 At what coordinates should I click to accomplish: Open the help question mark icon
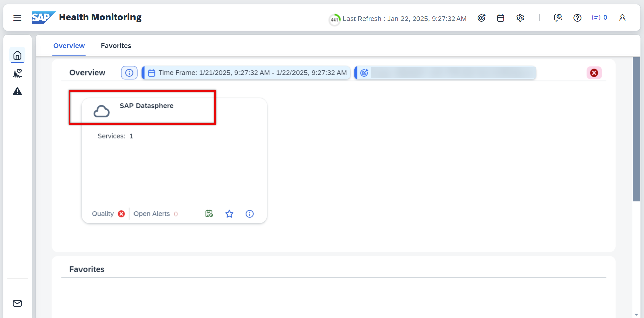tap(577, 18)
